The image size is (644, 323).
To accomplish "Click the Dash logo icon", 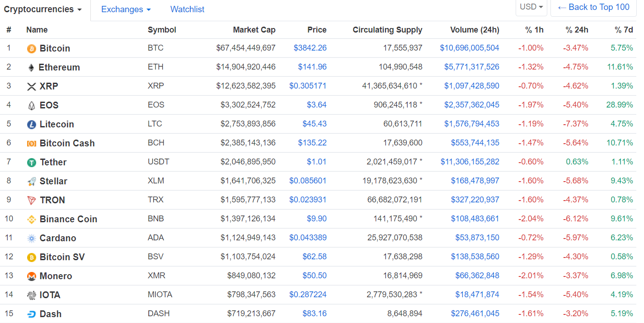I will coord(32,314).
